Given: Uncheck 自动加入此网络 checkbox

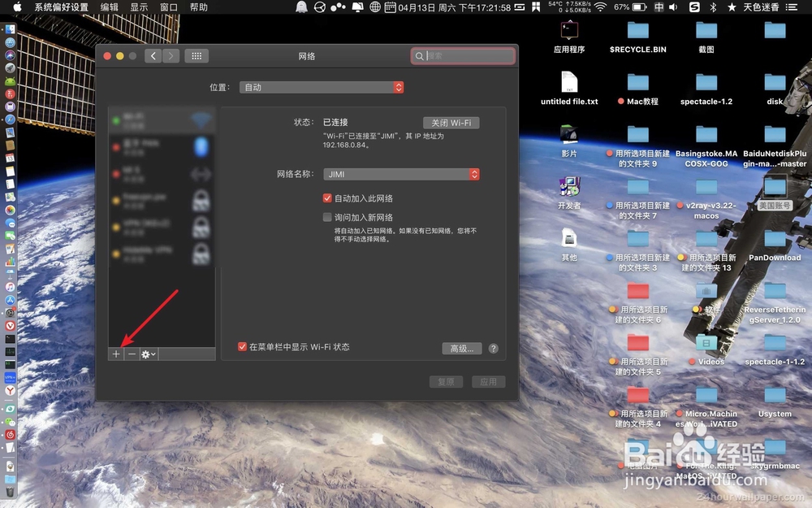Looking at the screenshot, I should (x=327, y=198).
